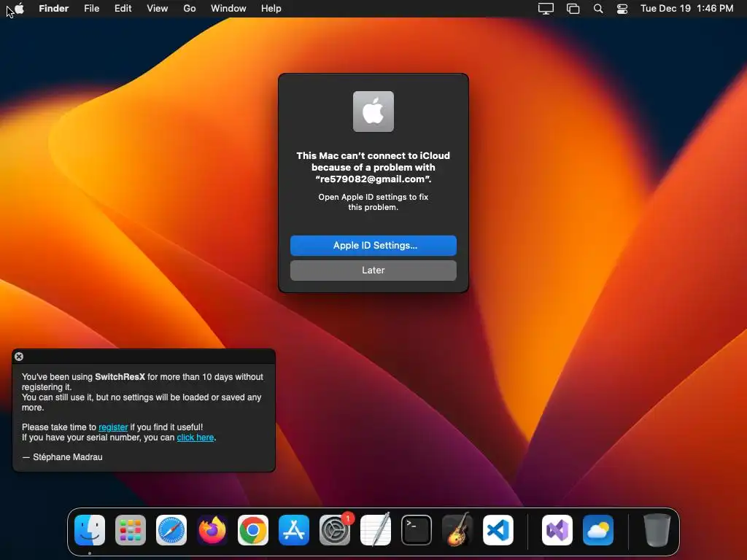Close the SwitchResX notification panel
Image resolution: width=747 pixels, height=560 pixels.
18,357
